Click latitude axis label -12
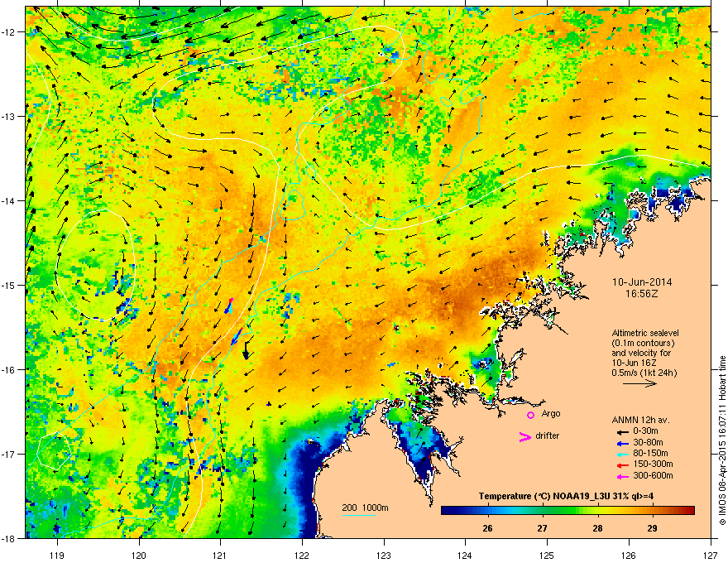728x563 pixels. tap(9, 31)
